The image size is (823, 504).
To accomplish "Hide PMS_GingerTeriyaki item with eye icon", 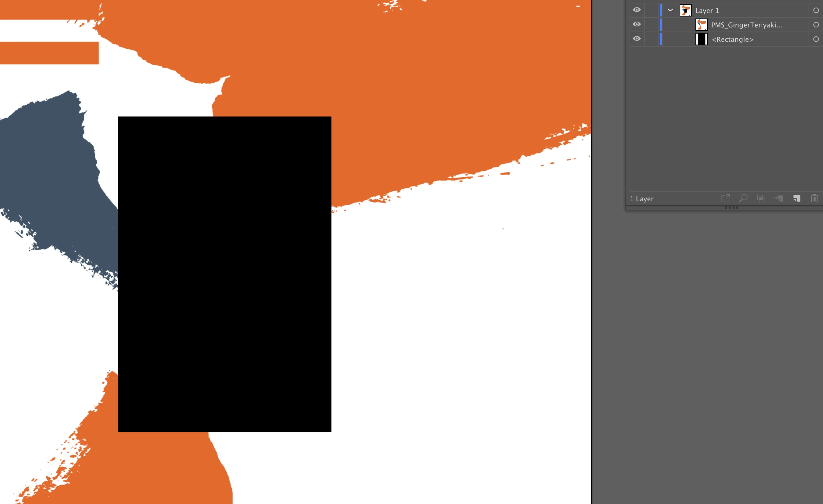I will [x=637, y=24].
